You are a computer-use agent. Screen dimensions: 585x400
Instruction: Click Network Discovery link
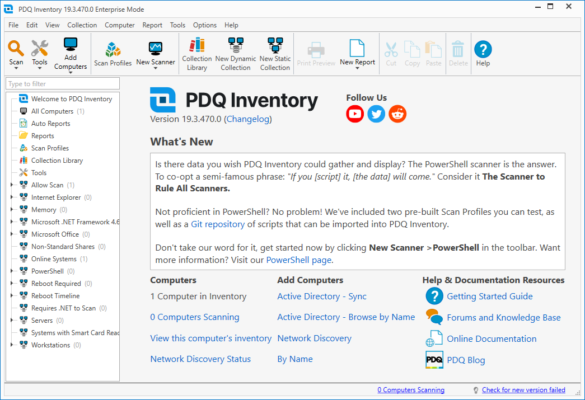coord(315,338)
